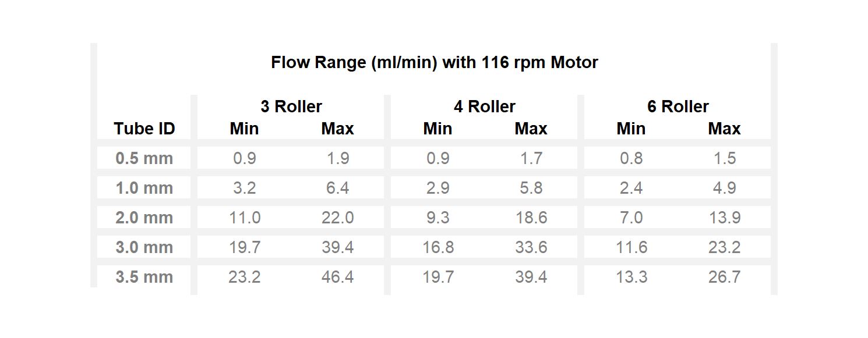Select the 1.0 mm row label

[x=144, y=188]
